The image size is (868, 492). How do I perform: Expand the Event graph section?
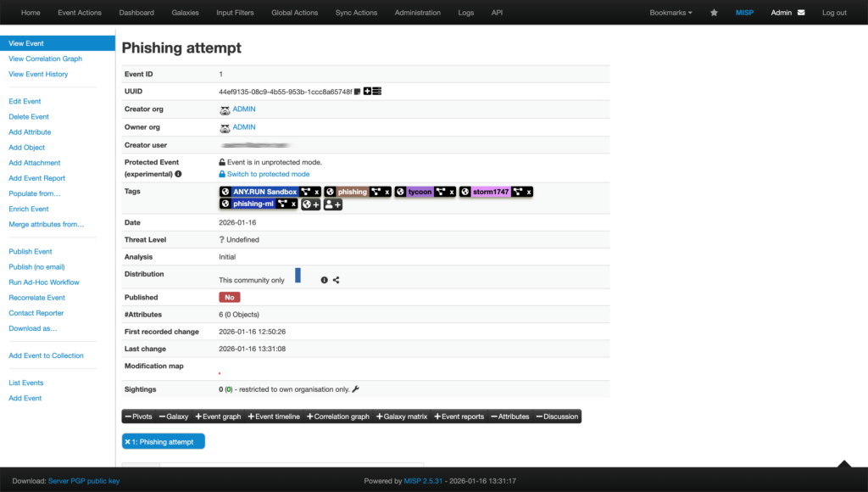(x=219, y=416)
